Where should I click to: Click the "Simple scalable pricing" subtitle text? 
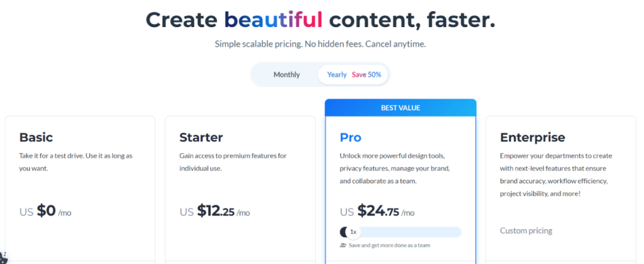pos(321,44)
